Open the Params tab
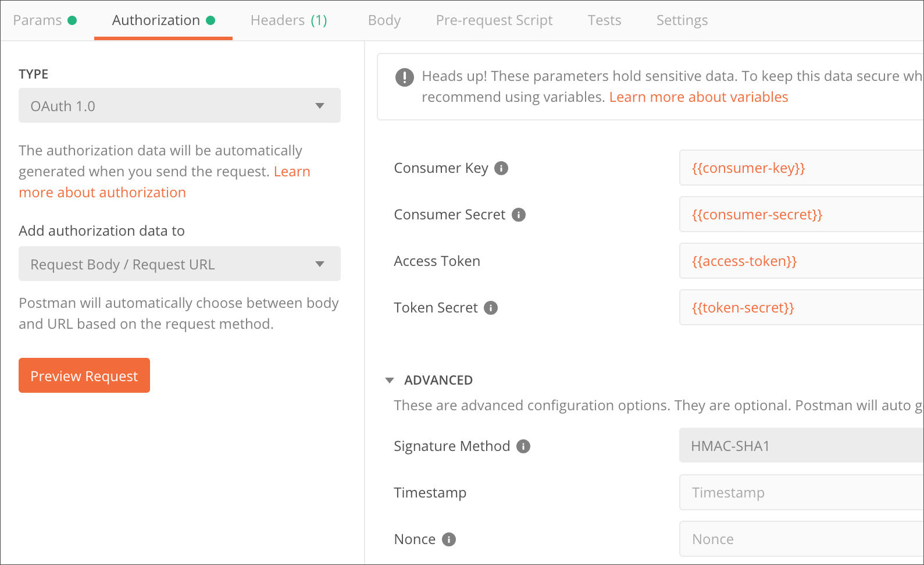The height and width of the screenshot is (565, 924). (45, 20)
